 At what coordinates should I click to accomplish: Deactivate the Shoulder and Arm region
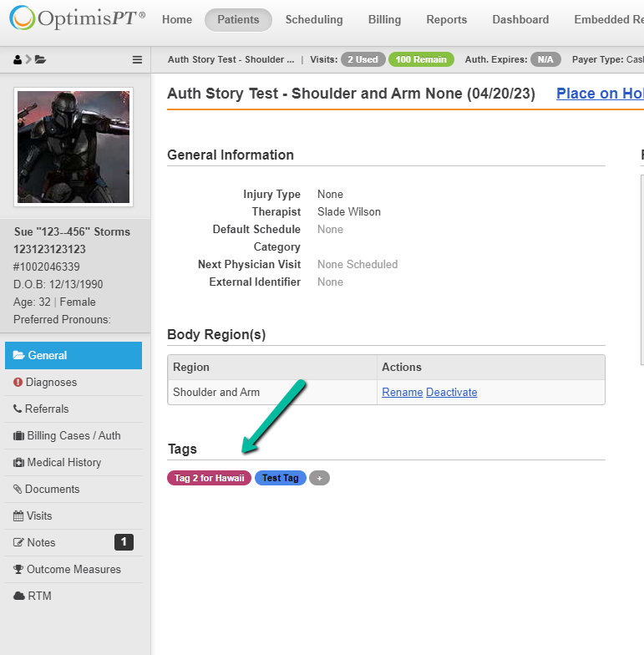(451, 392)
